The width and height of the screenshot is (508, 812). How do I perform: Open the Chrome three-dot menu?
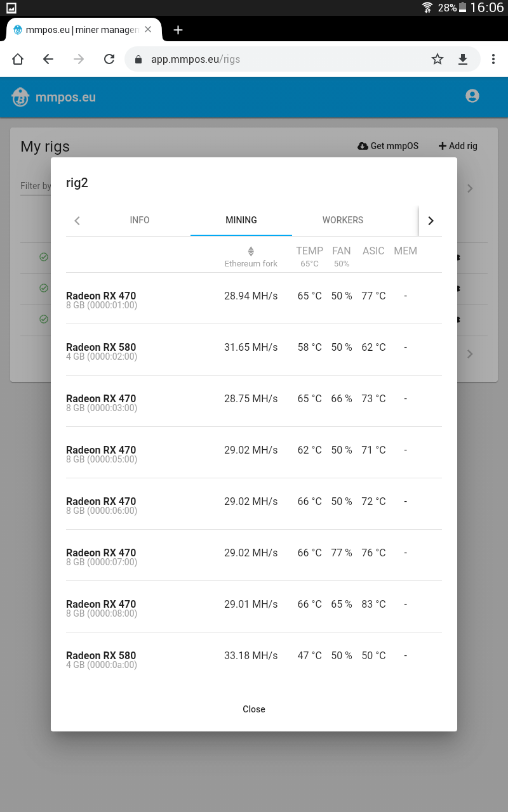click(x=493, y=59)
